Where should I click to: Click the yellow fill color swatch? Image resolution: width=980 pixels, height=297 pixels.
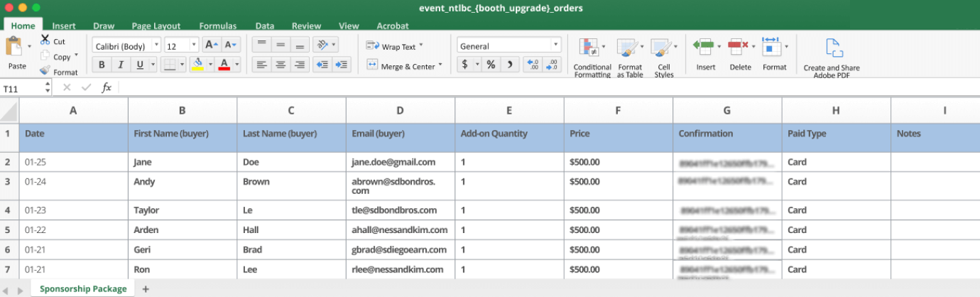tap(197, 65)
